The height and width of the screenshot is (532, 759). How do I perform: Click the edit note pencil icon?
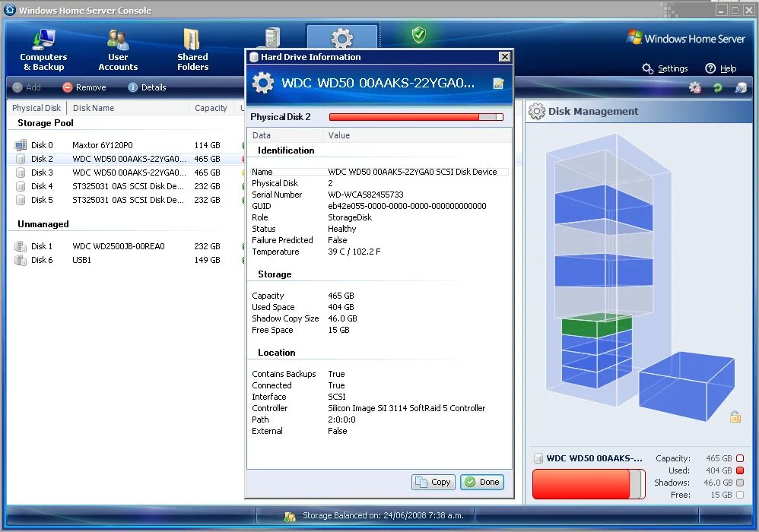498,83
